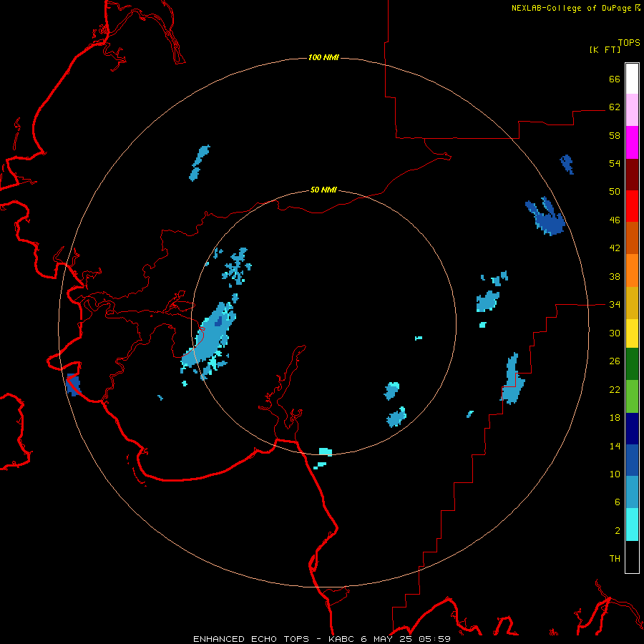Click the orange legend swatch near 38
644x644 pixels.
pos(632,270)
